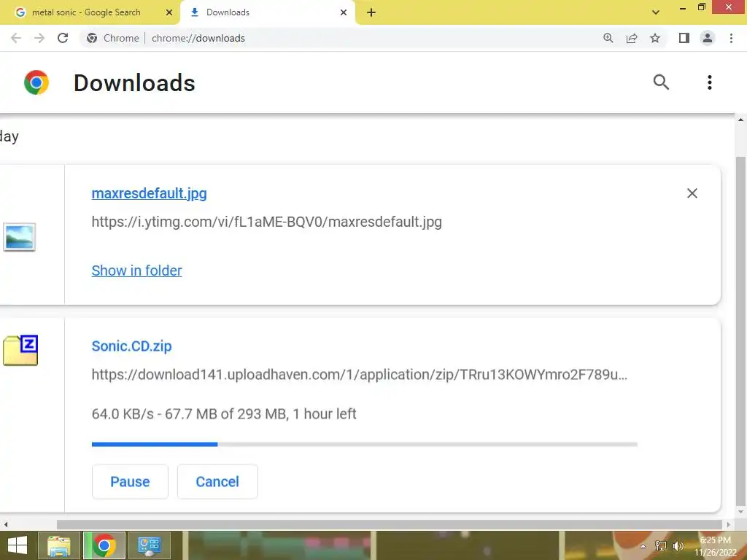Bookmark this tab with the star icon
Image resolution: width=747 pixels, height=560 pixels.
point(655,38)
